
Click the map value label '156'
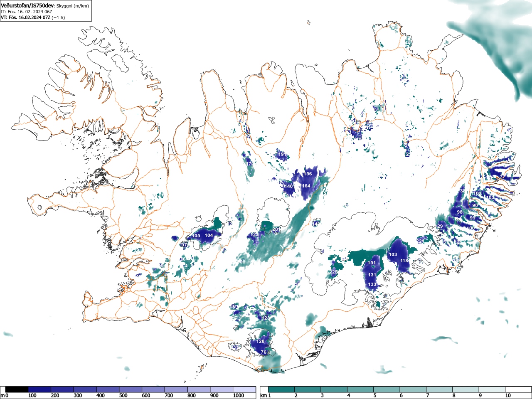tap(308, 174)
